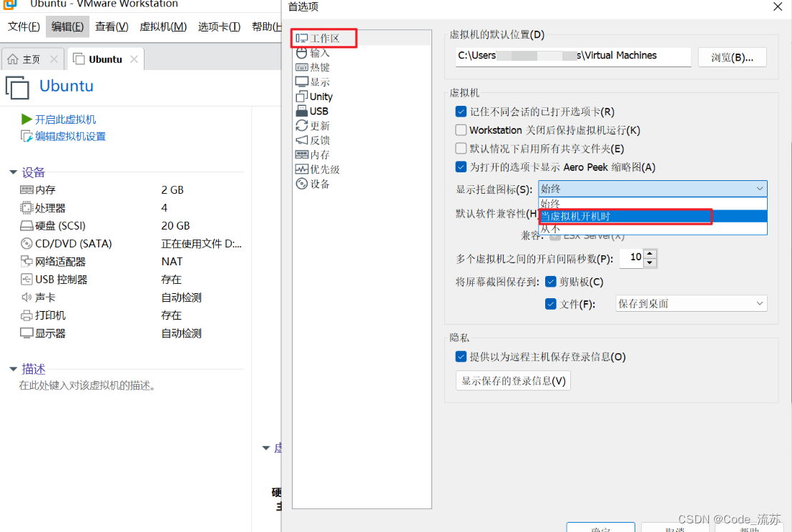The width and height of the screenshot is (792, 532).
Task: Click the home icon on 主页 tab
Action: pos(13,59)
